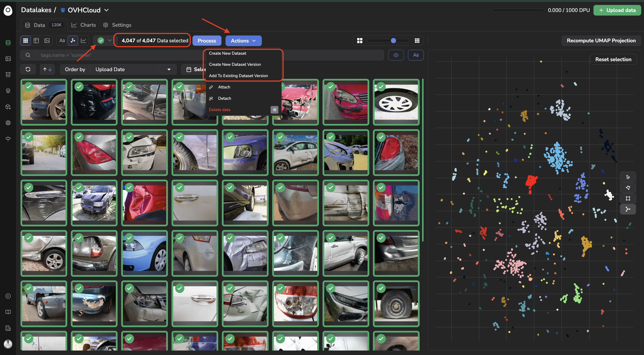This screenshot has width=644, height=355.
Task: Click the refresh data icon
Action: pos(28,69)
